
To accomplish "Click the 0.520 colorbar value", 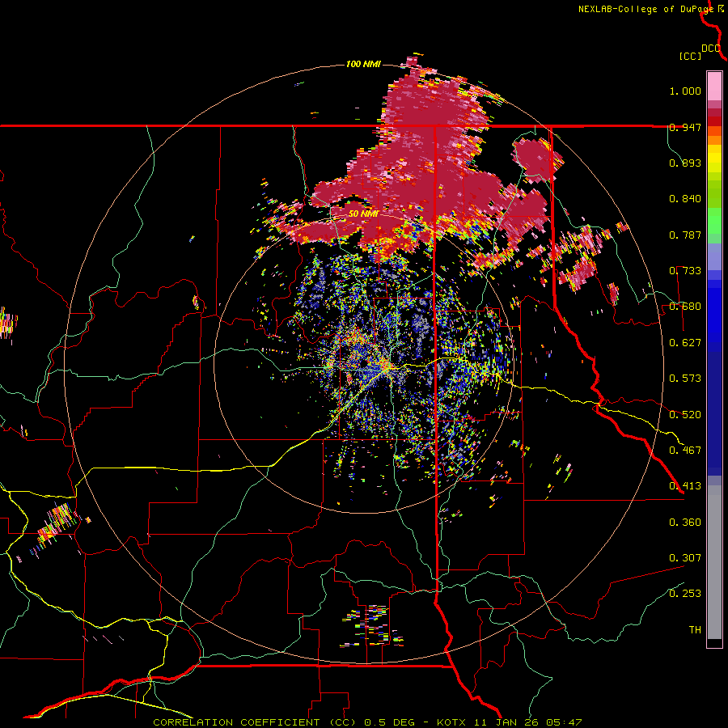I will pyautogui.click(x=685, y=415).
